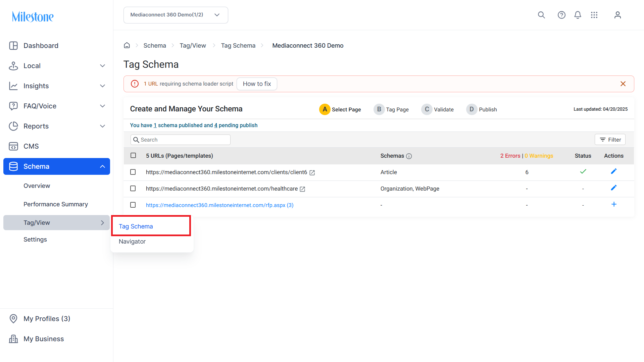
Task: Click the Organization, WebPage schema cell
Action: tap(410, 189)
